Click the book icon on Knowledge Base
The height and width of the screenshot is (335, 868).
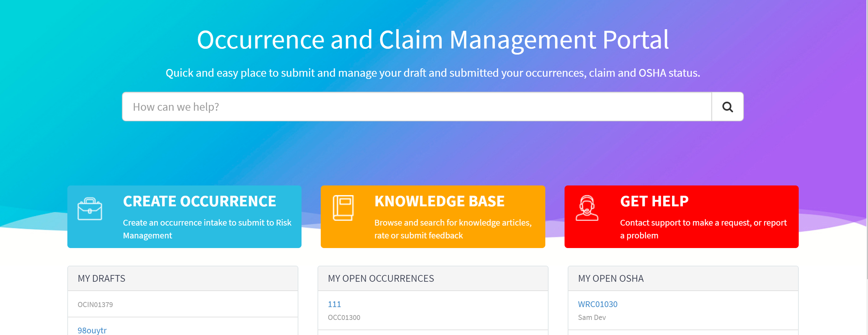click(x=343, y=208)
